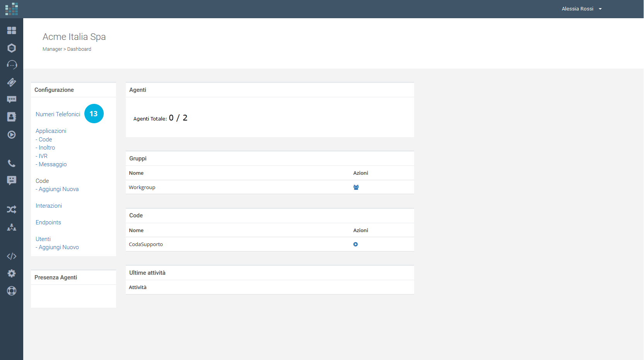Open the chat face bubble icon
Image resolution: width=644 pixels, height=360 pixels.
click(x=12, y=180)
